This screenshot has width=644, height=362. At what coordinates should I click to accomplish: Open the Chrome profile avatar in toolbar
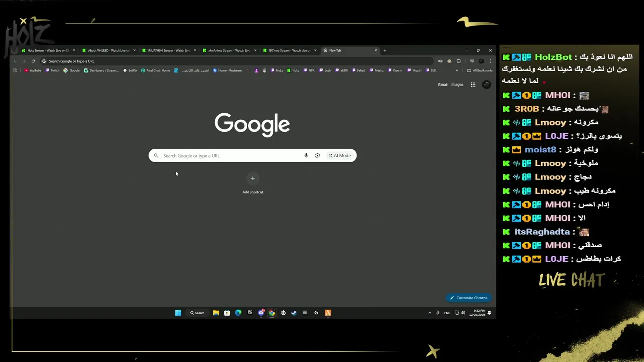tap(481, 61)
